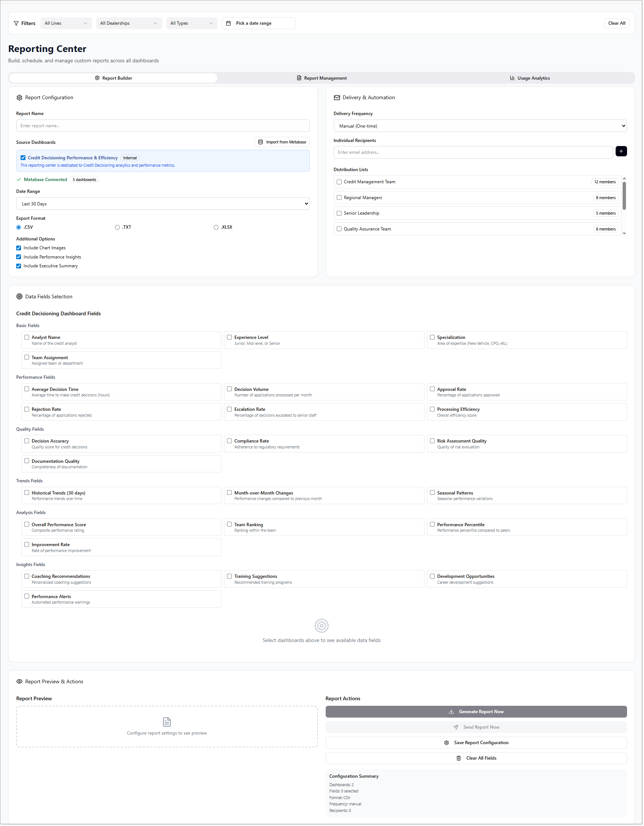Expand the Delivery Frequency dropdown
This screenshot has width=644, height=826.
click(480, 126)
